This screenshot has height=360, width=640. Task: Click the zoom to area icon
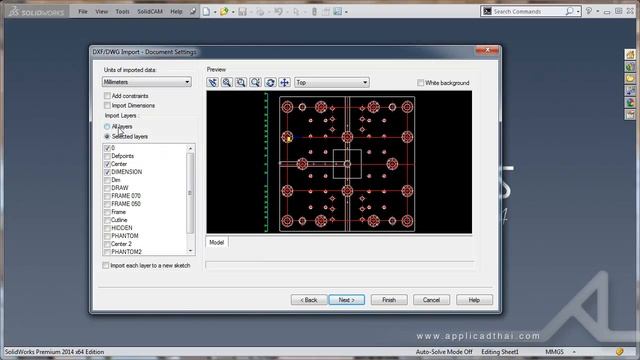(x=241, y=82)
